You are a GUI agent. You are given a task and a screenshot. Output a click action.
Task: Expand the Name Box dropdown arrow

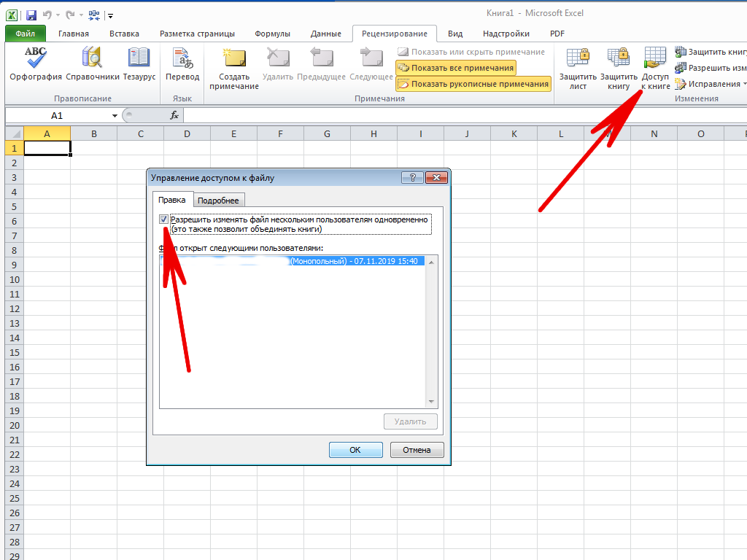[x=115, y=116]
